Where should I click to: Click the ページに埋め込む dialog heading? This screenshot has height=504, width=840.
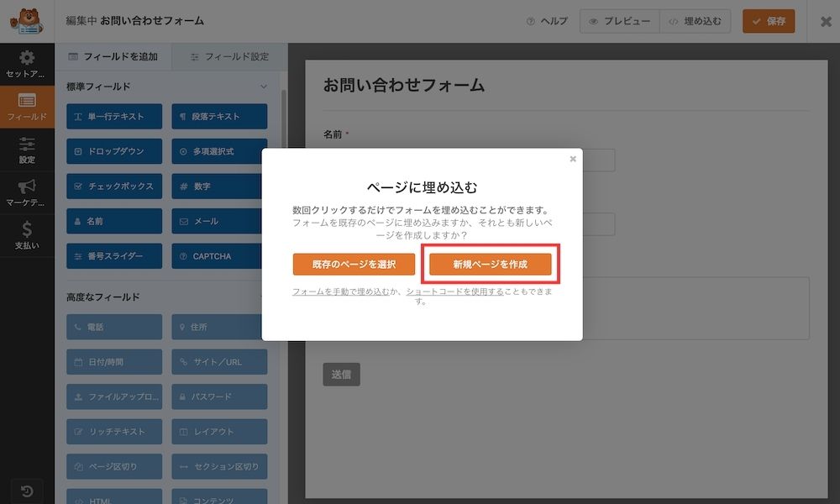(423, 187)
